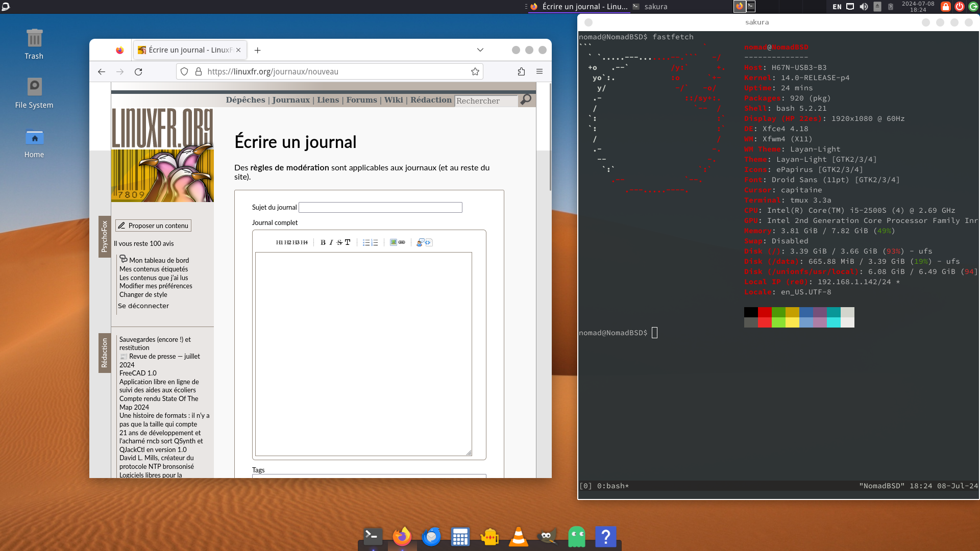Open the green ghost dock app

(x=576, y=536)
